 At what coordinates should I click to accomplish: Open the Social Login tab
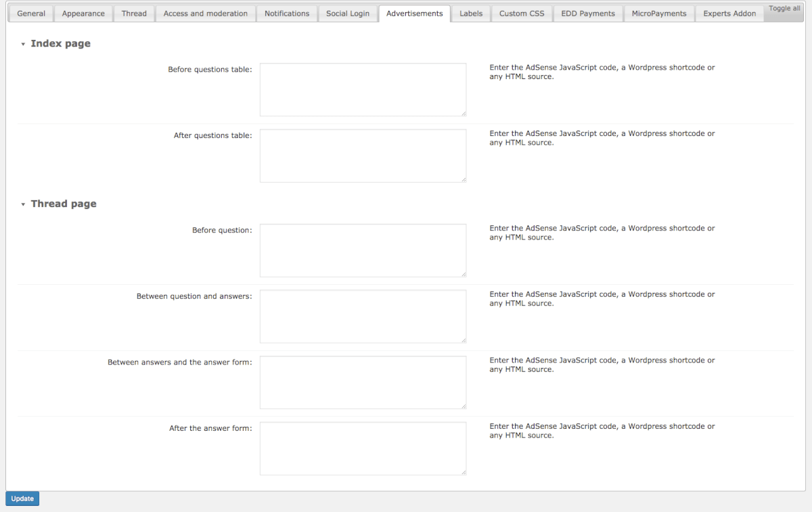pos(348,14)
